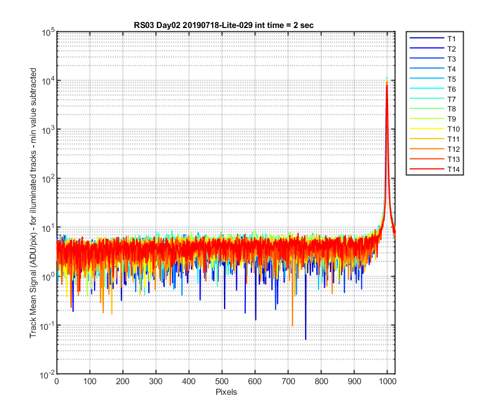Click the x-axis tick label 100
Viewport: 504px width, 420px height.
(90, 381)
